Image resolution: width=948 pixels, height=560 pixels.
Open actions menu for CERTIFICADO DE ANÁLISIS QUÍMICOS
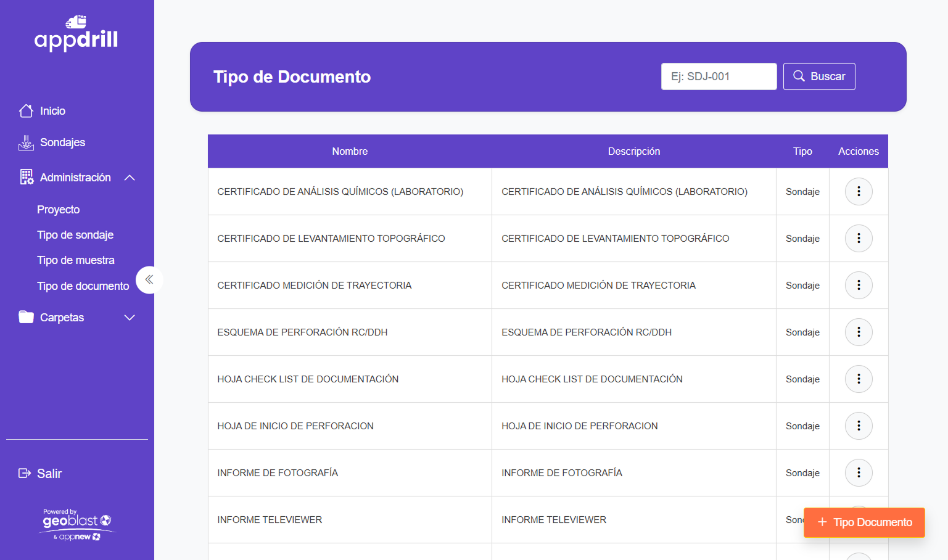pyautogui.click(x=859, y=191)
